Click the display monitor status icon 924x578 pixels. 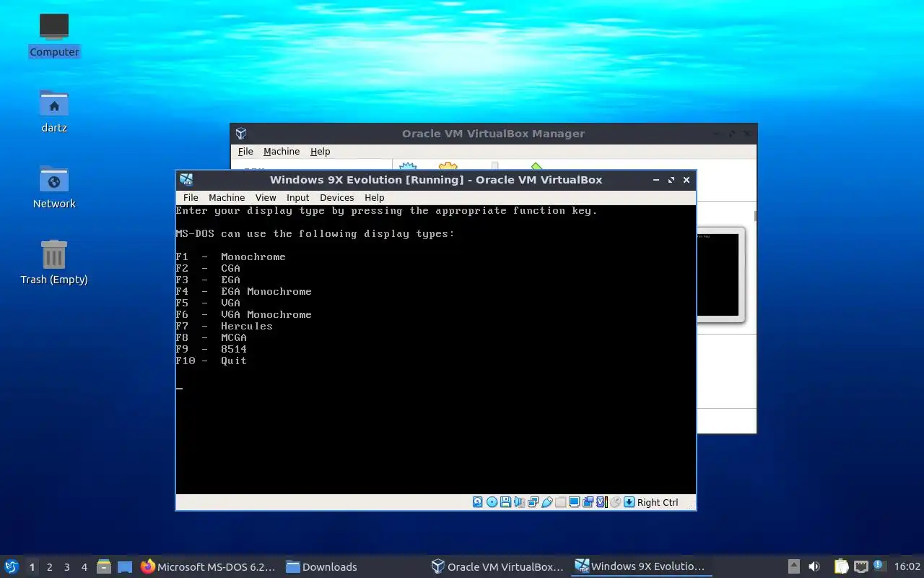coord(574,502)
